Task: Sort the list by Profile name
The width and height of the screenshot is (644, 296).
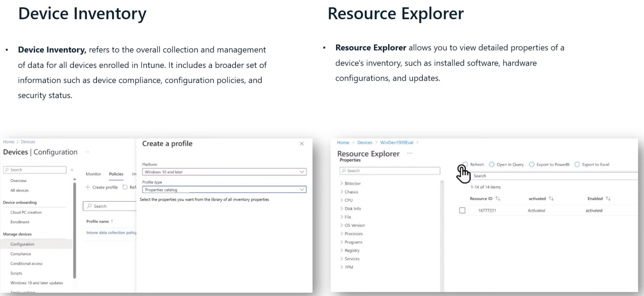Action: [x=100, y=222]
